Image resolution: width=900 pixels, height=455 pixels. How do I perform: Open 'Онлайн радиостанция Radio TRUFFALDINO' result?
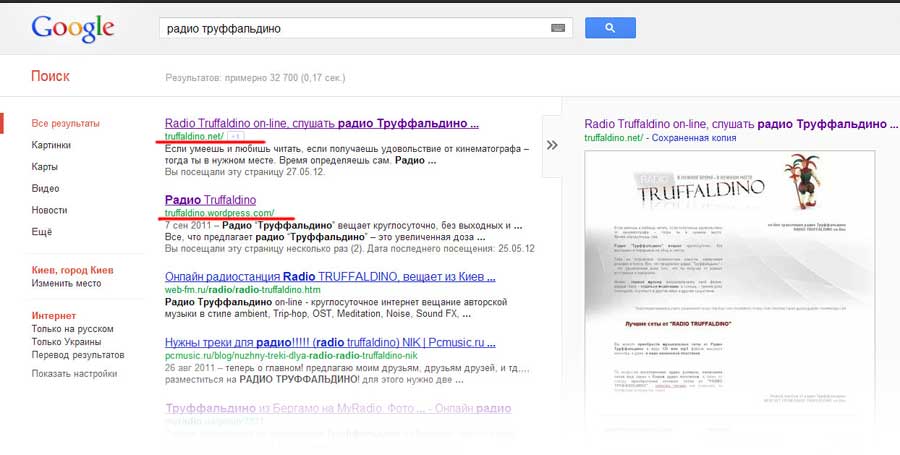[x=330, y=277]
